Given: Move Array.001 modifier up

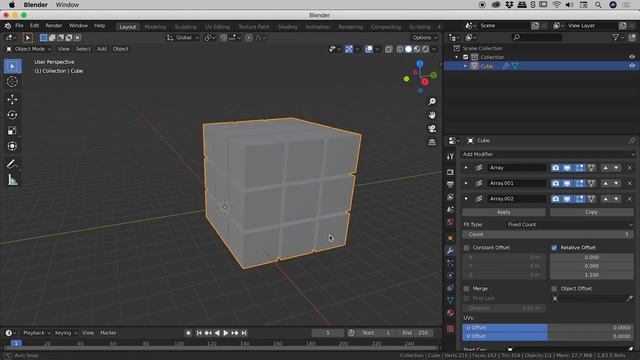Looking at the screenshot, I should click(x=606, y=183).
